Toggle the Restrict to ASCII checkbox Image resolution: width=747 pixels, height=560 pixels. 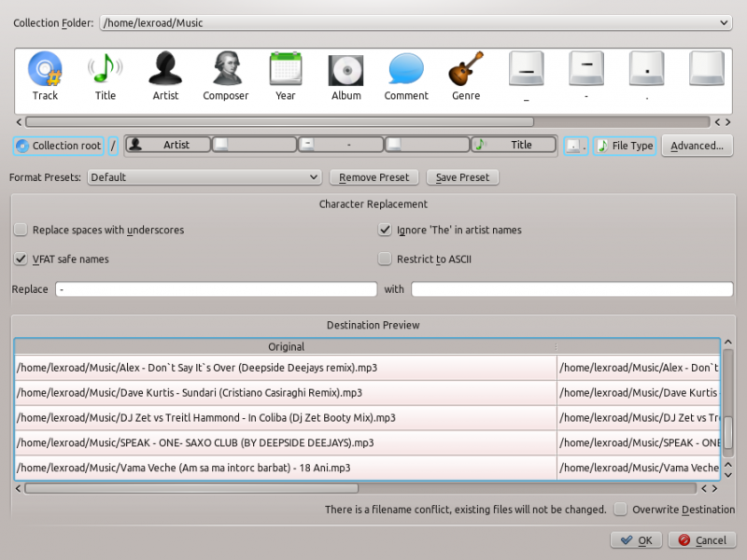(x=385, y=259)
